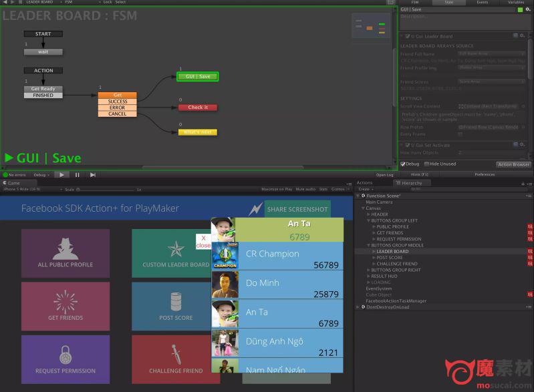Select the Hierarchy tab
The image size is (534, 392).
click(x=412, y=183)
